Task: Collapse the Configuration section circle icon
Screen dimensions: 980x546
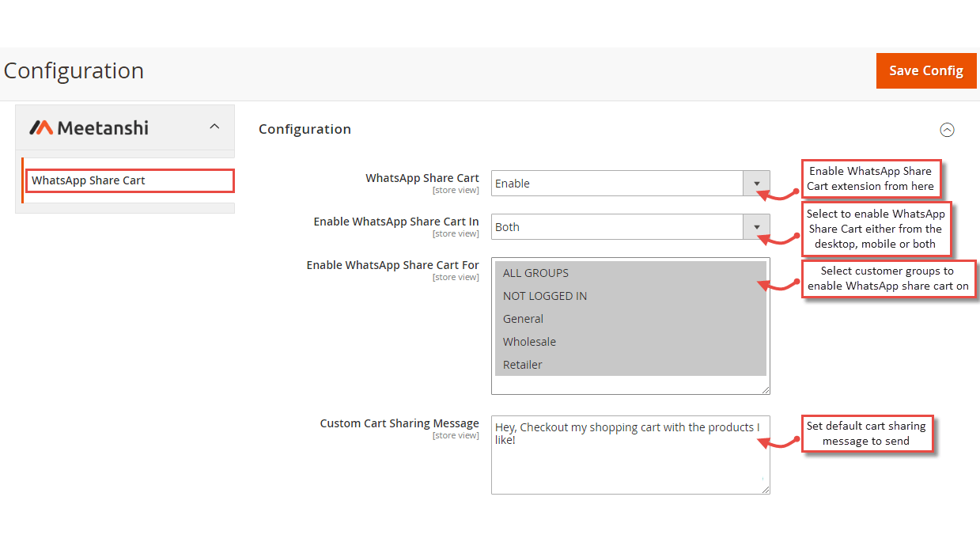Action: point(947,130)
